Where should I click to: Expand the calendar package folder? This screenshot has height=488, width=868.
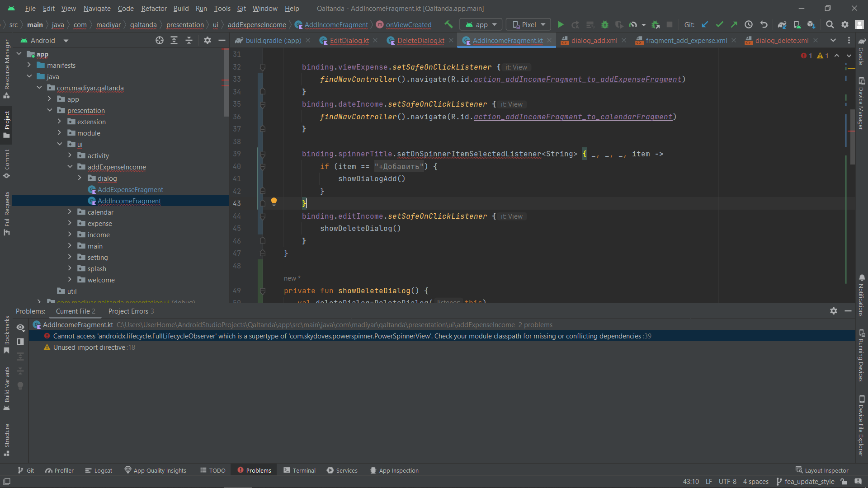point(70,212)
